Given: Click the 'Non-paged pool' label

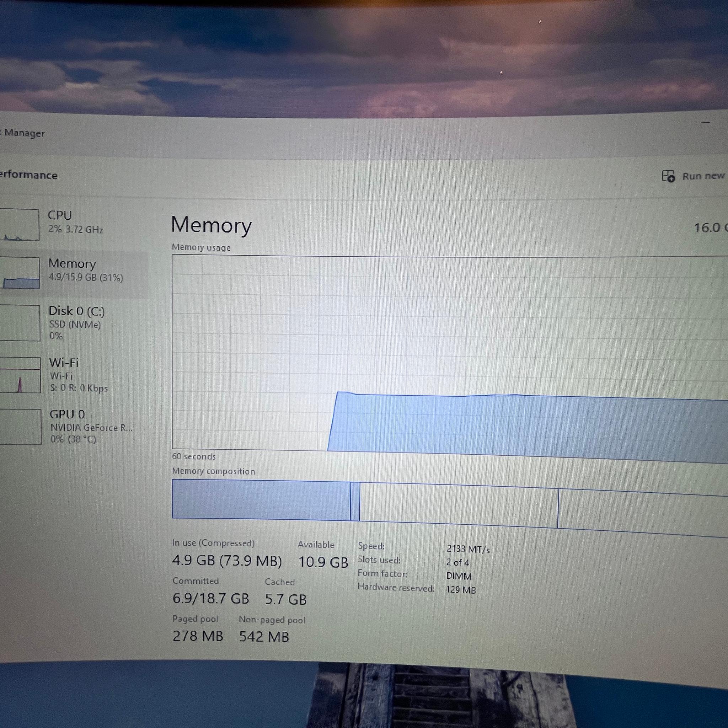Looking at the screenshot, I should click(272, 620).
